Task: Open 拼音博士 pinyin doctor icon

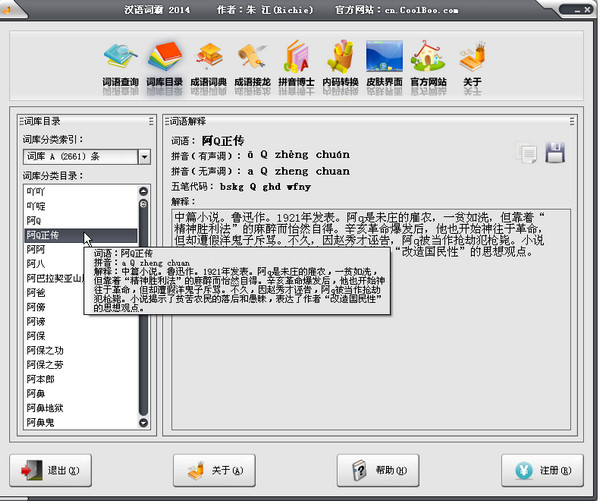Action: click(297, 64)
